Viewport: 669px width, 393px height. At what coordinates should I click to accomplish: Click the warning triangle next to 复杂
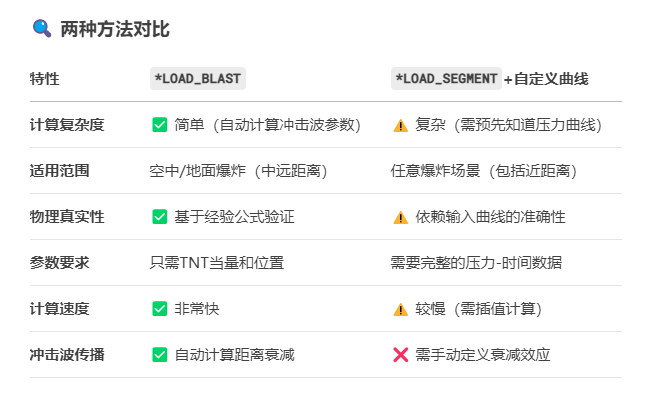[x=401, y=125]
